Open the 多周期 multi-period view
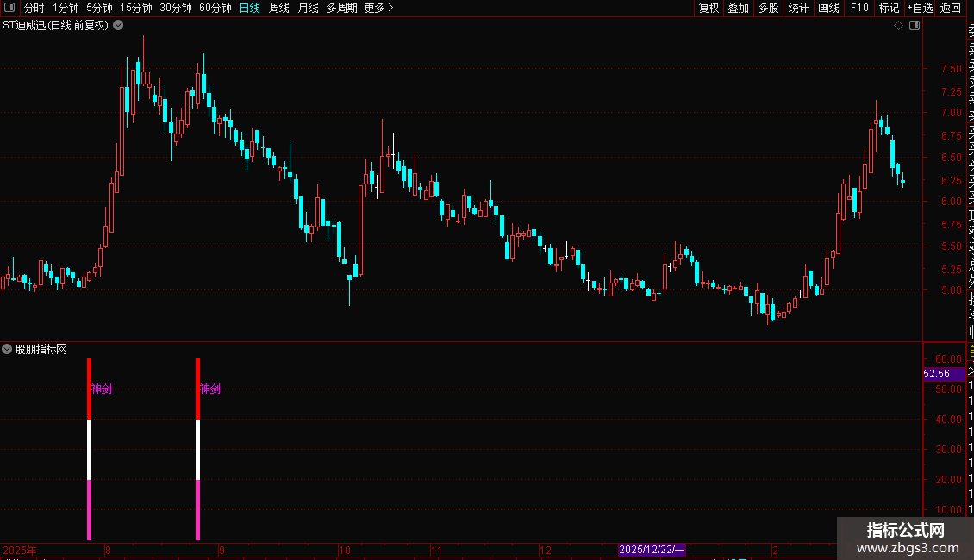This screenshot has width=974, height=560. [341, 8]
